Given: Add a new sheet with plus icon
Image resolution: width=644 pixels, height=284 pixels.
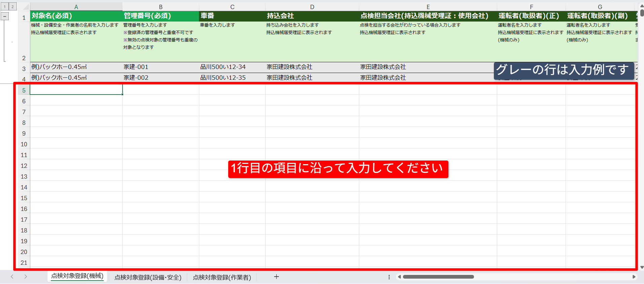Looking at the screenshot, I should click(x=276, y=277).
